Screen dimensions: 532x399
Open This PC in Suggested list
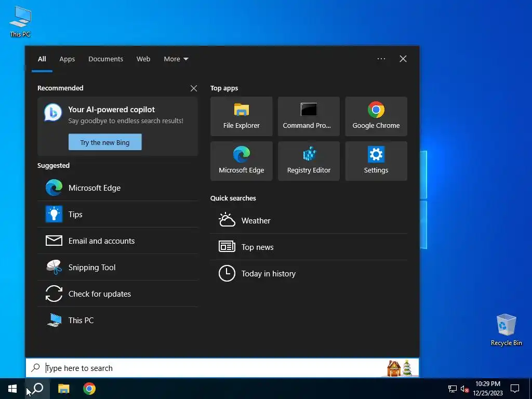(x=118, y=320)
